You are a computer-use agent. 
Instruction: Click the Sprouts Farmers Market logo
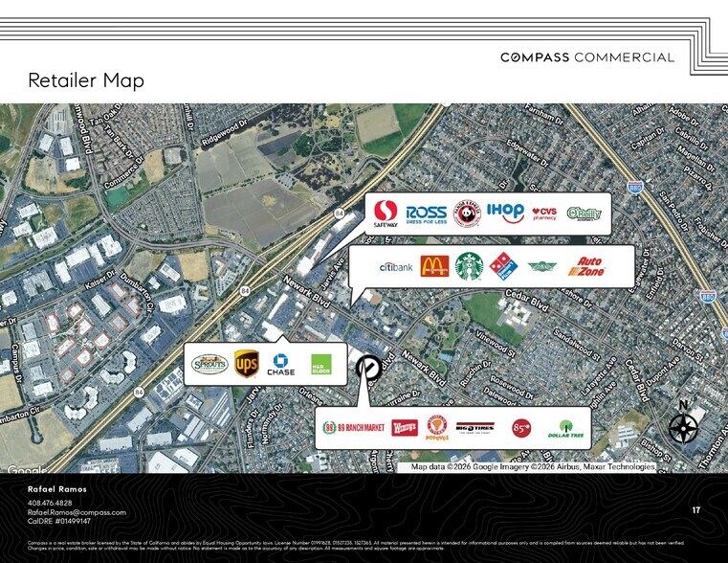[209, 365]
